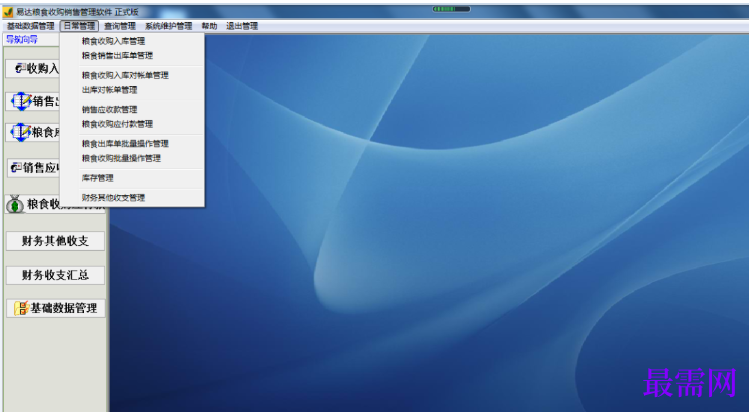Click the 销售 notebook-pencil icon in sidebar

pos(21,101)
